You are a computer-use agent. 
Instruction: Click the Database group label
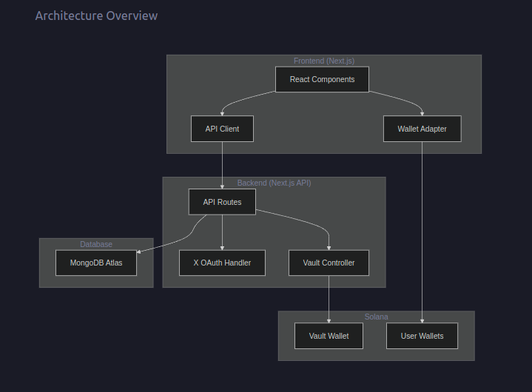click(x=96, y=244)
